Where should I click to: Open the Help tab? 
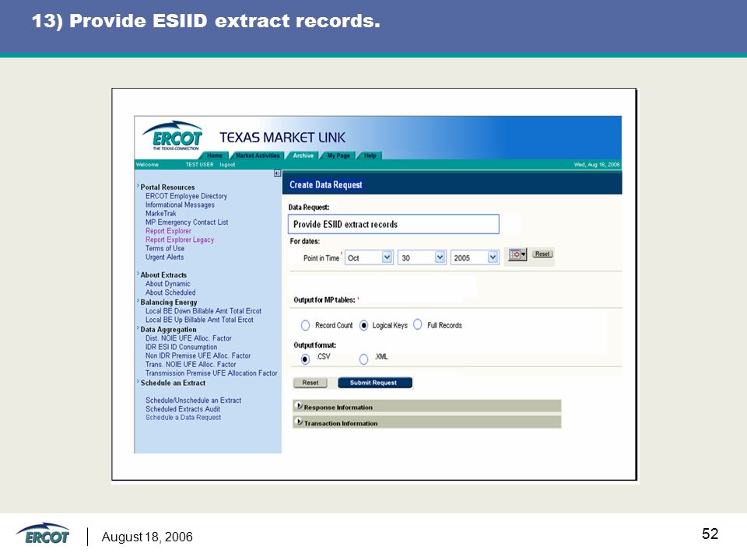pyautogui.click(x=370, y=156)
